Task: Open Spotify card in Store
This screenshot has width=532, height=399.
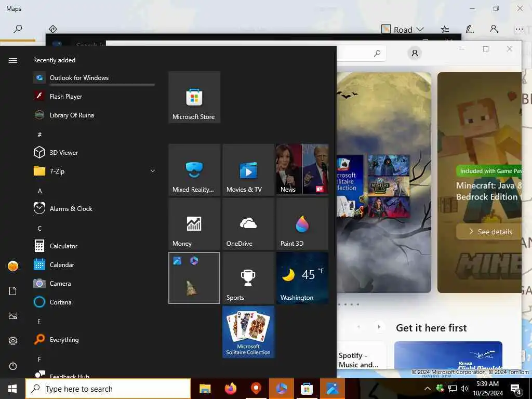Action: click(362, 355)
